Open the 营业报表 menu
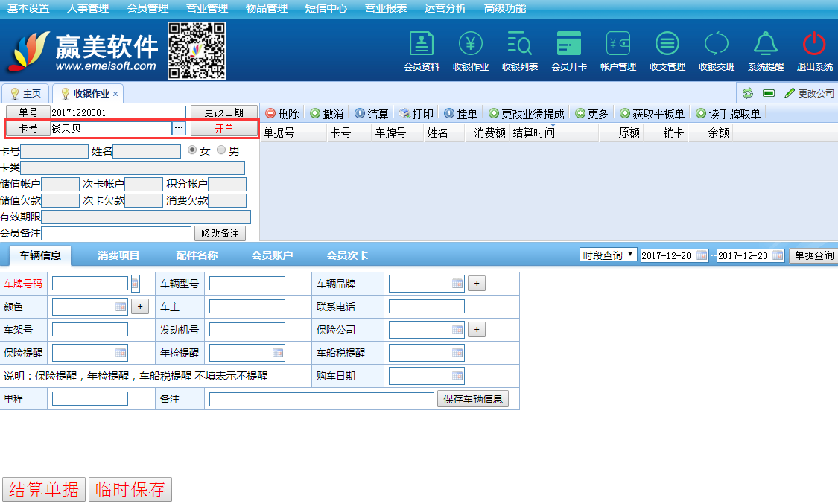 pyautogui.click(x=386, y=8)
